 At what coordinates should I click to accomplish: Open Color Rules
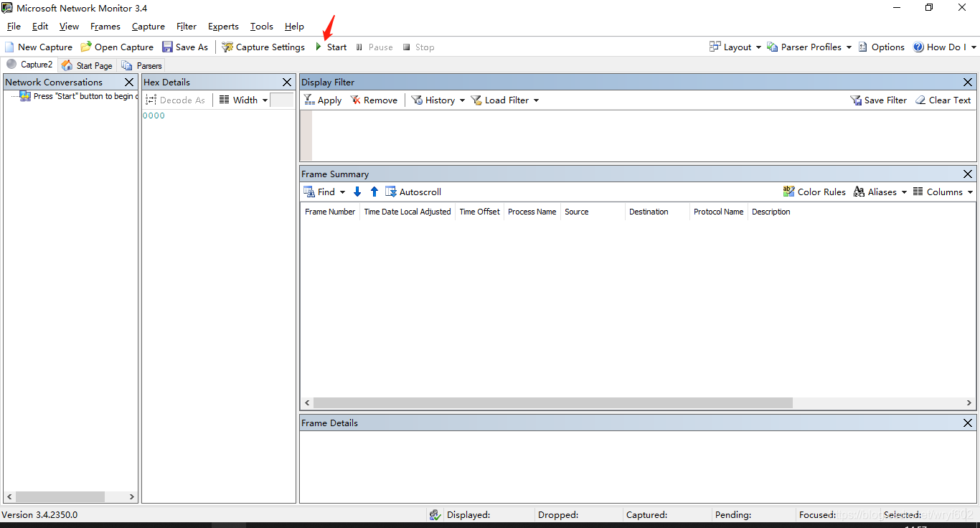(x=814, y=192)
